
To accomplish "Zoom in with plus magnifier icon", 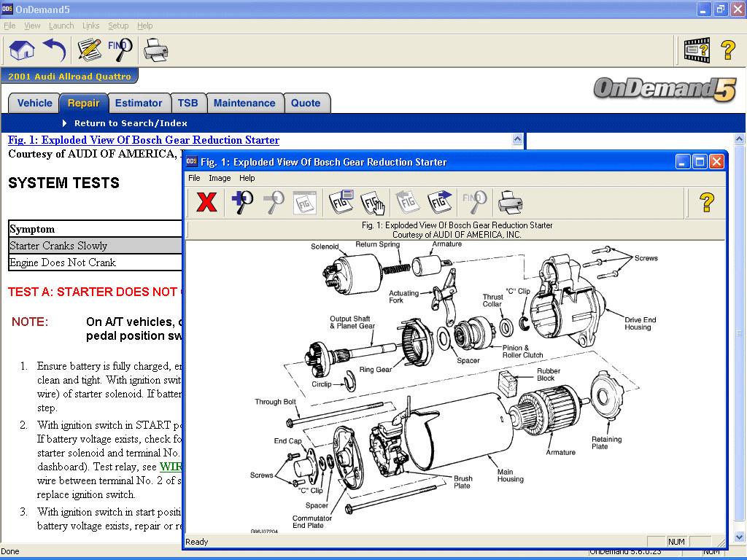I will click(x=242, y=203).
